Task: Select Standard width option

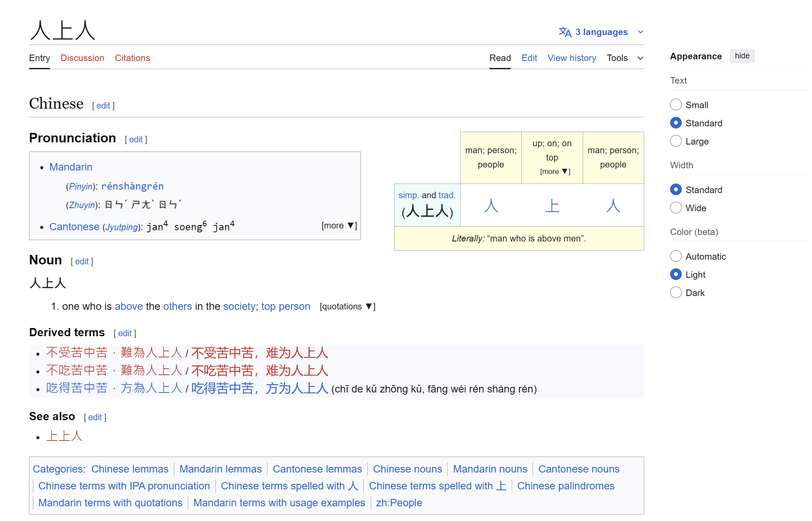Action: pyautogui.click(x=676, y=190)
